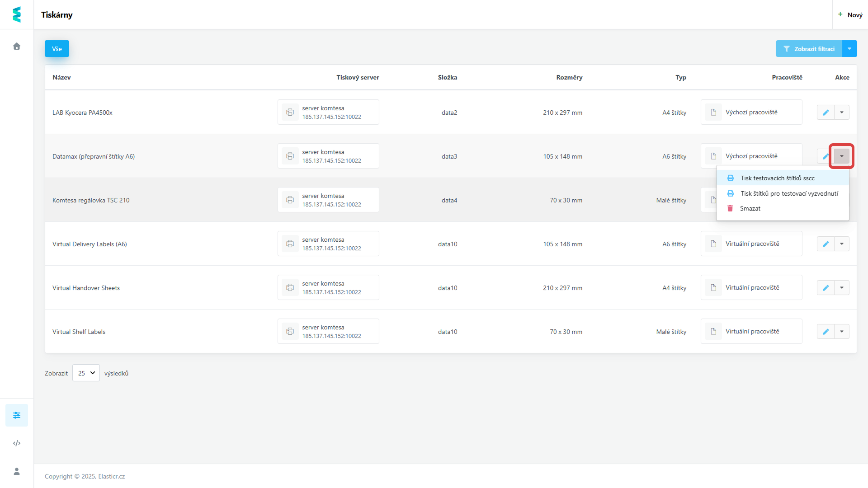Click pencil icon for Virtual Shelf Labels
This screenshot has width=868, height=488.
[826, 332]
